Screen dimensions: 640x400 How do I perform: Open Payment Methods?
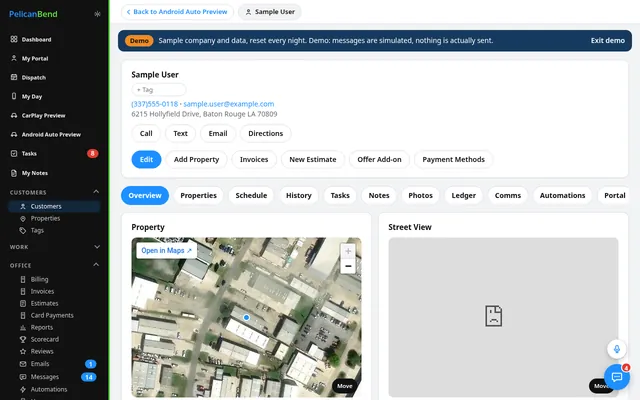click(453, 160)
